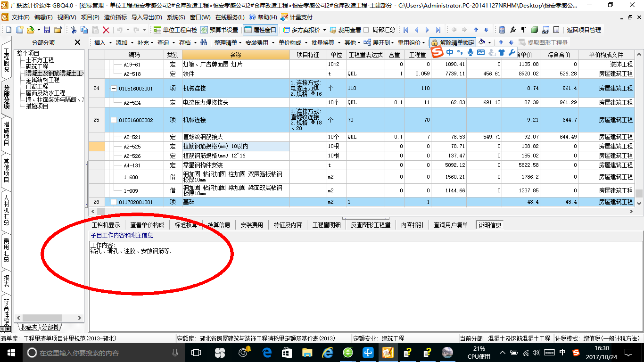Collapse row 011702001001 基础
Viewport: 644px width, 362px height.
tap(114, 202)
